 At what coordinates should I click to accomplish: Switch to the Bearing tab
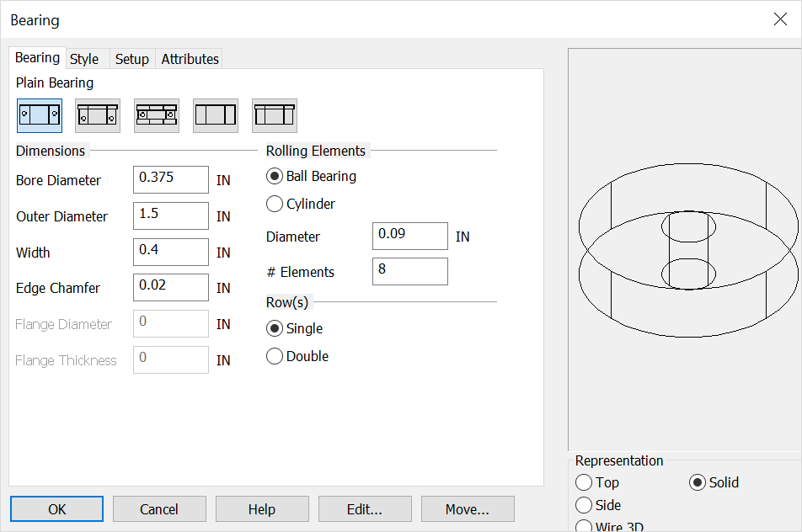coord(37,57)
